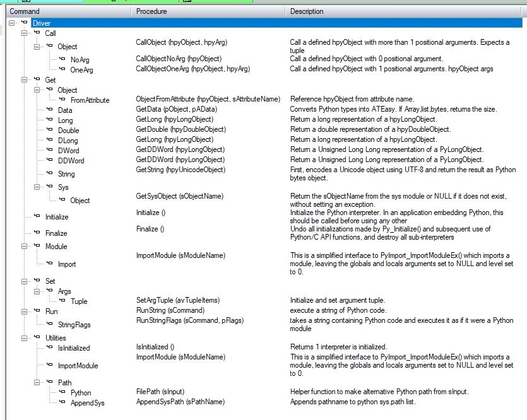Click the command icon beside Long
Screen dimensions: 527x420
50,119
